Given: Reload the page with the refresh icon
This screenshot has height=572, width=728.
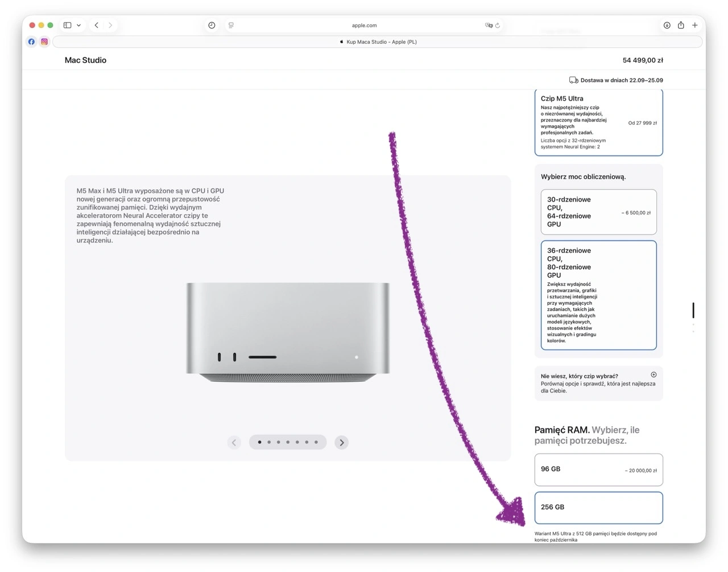Looking at the screenshot, I should pyautogui.click(x=498, y=25).
